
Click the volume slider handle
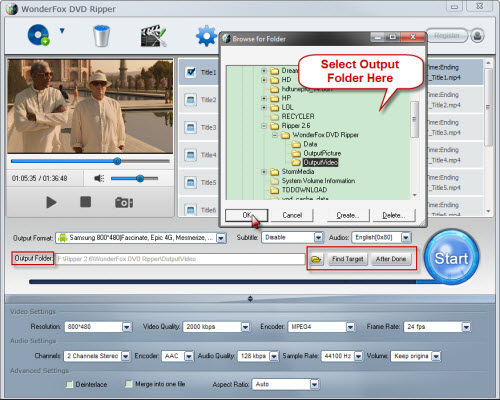(140, 178)
